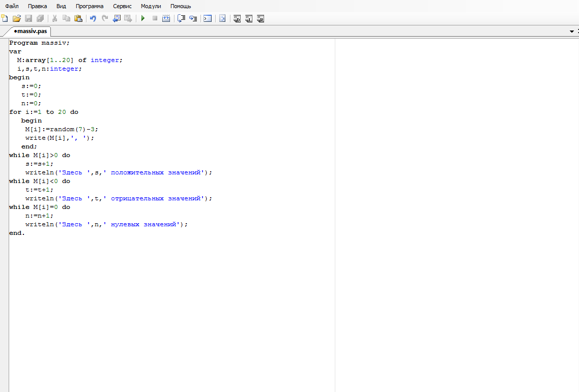This screenshot has height=392, width=579.
Task: Click the toolbar icon labeled L
Action: pyautogui.click(x=249, y=19)
